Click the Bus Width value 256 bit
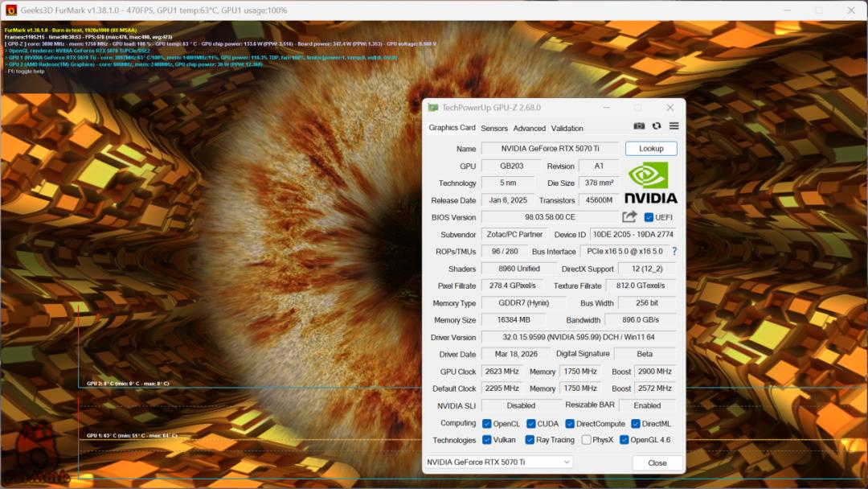868x489 pixels. click(x=647, y=303)
